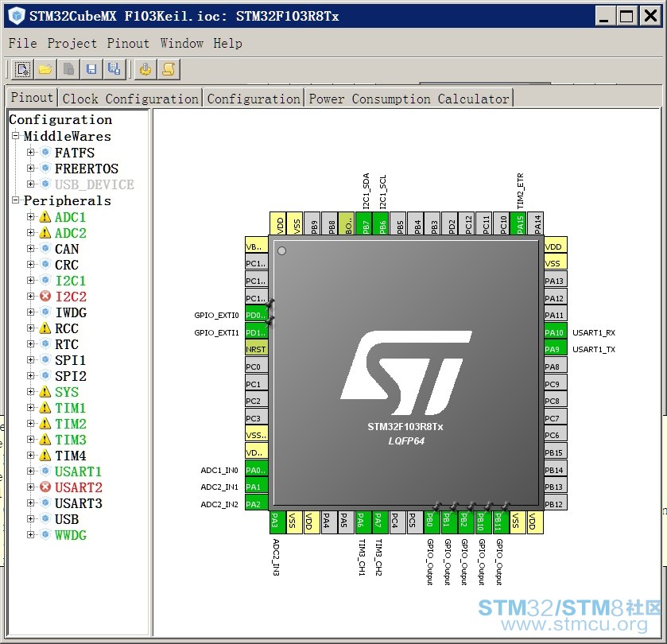Viewport: 667px width, 644px height.
Task: Click the gray PC9 pin on chip
Action: (556, 384)
